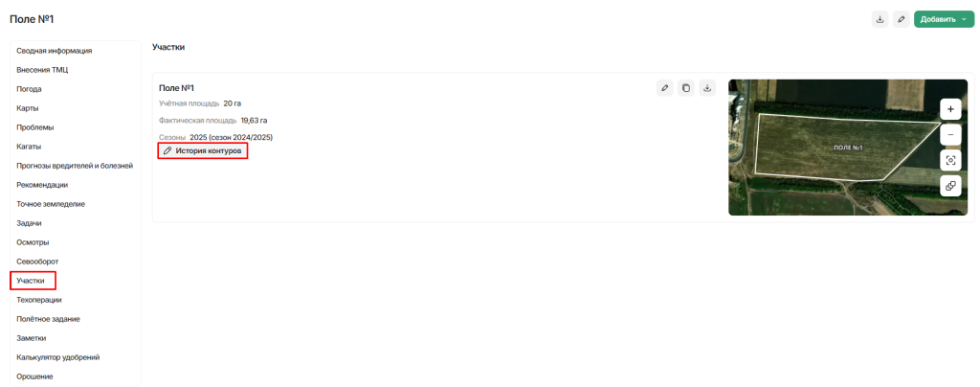Open the Севооборот sidebar item
Image resolution: width=980 pixels, height=387 pixels.
pos(38,262)
